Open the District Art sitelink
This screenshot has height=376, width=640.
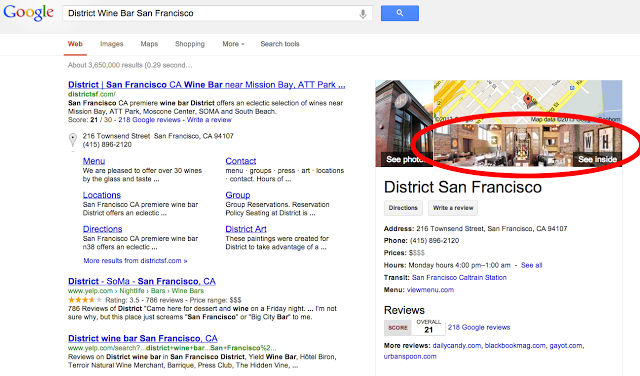pos(246,229)
